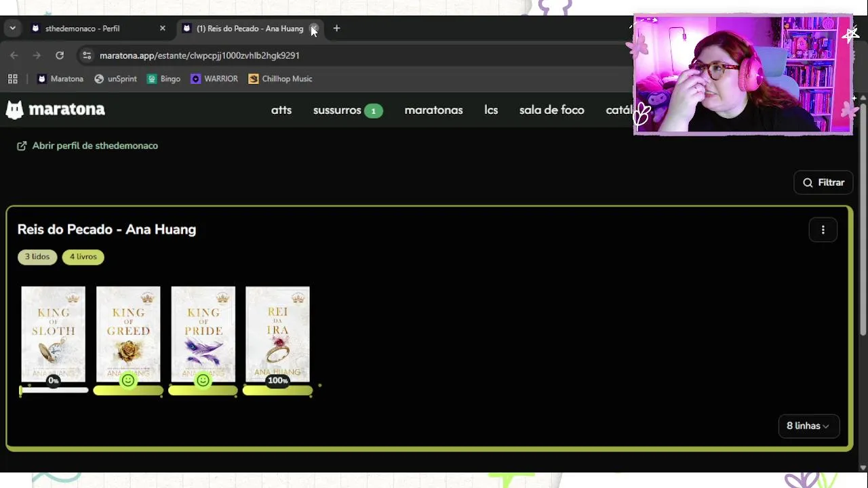Screen dimensions: 868x488
Task: Open the King of Greed book cover
Action: click(128, 333)
